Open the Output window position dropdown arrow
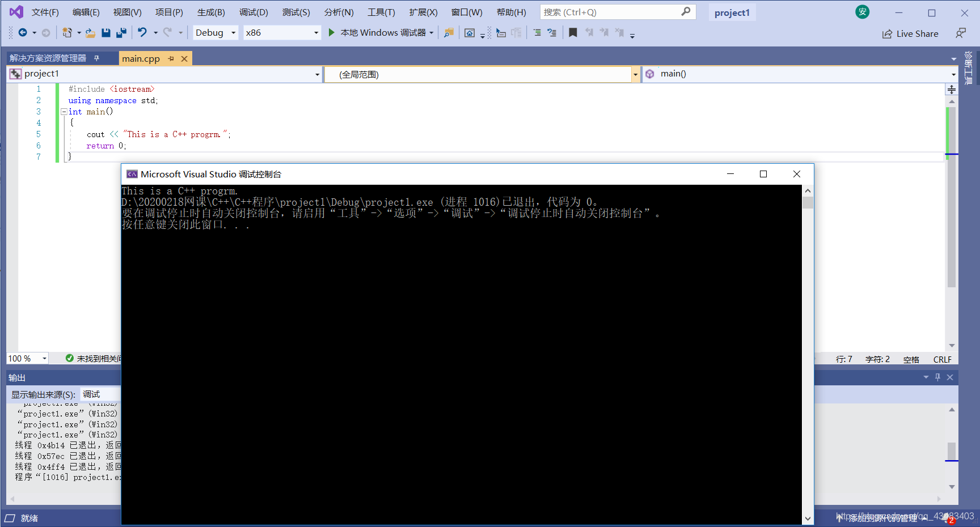Image resolution: width=980 pixels, height=527 pixels. [x=926, y=377]
